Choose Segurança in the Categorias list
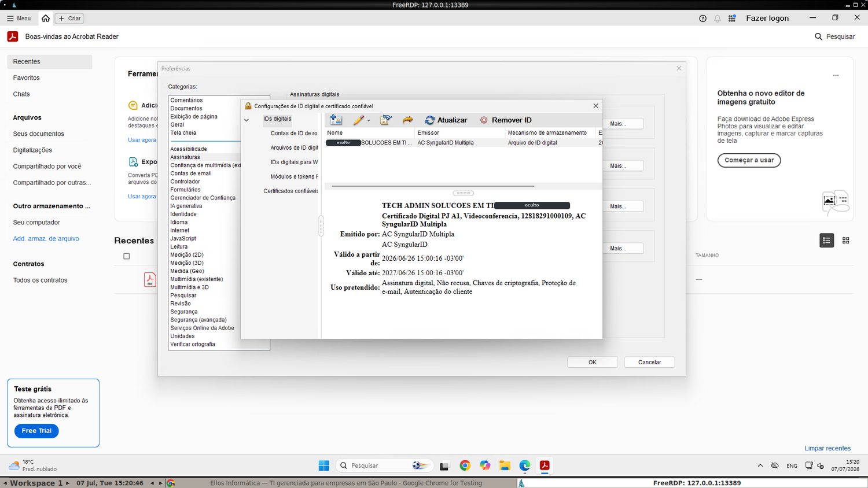The height and width of the screenshot is (488, 868). [184, 312]
